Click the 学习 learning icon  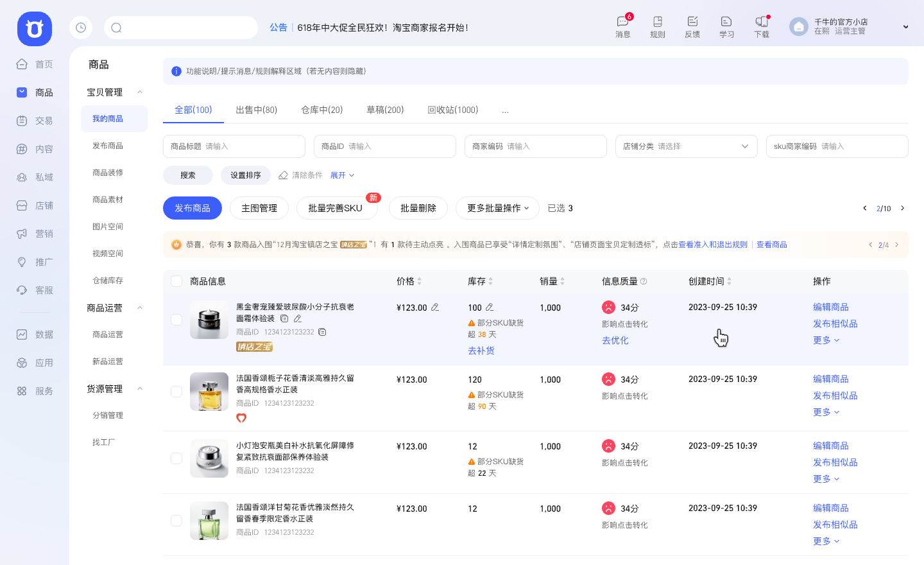pyautogui.click(x=726, y=26)
